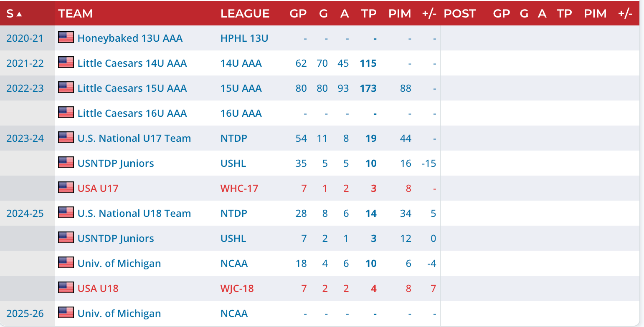Click the POST column header
644x327 pixels.
[459, 14]
